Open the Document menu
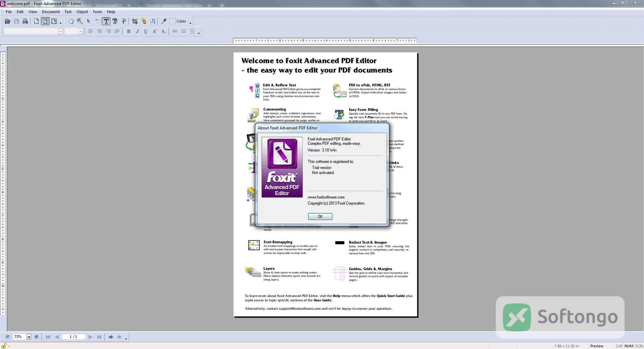 tap(51, 12)
